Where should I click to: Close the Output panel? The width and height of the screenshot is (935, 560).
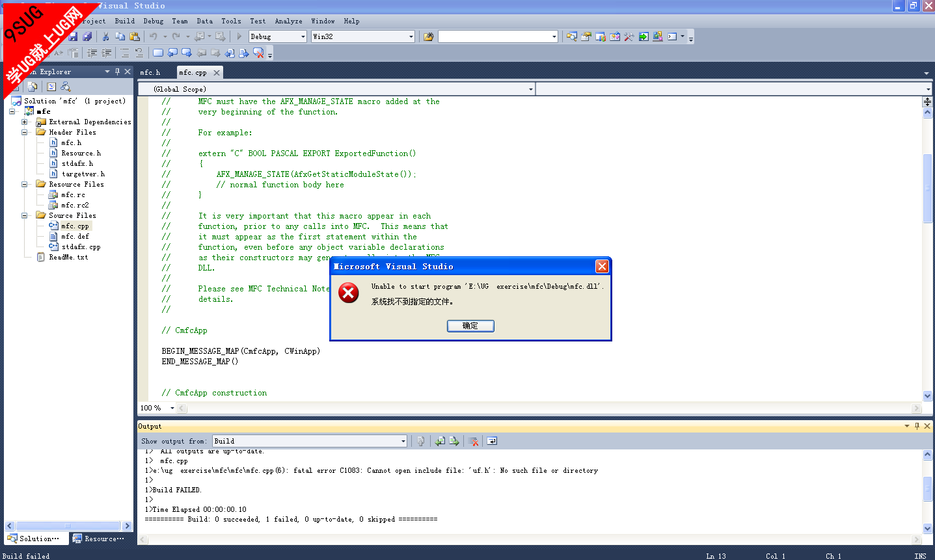coord(927,426)
